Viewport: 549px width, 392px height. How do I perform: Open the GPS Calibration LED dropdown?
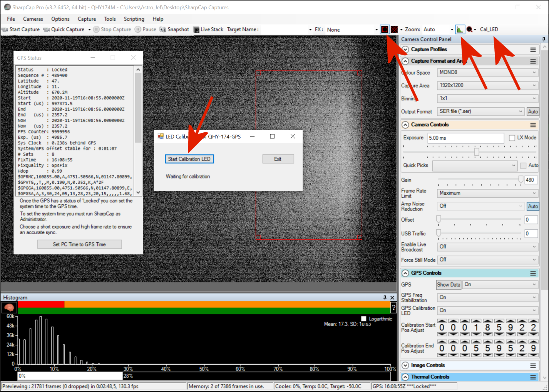point(487,310)
